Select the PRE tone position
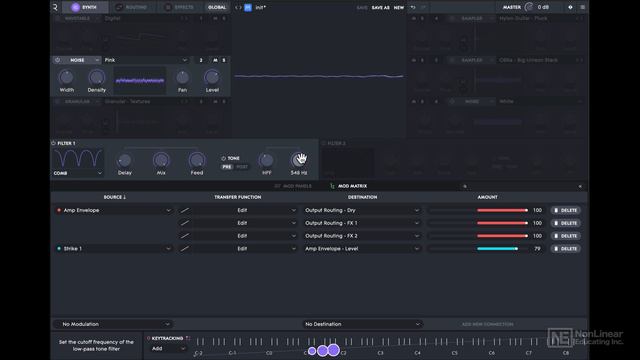This screenshot has height=360, width=640. click(x=227, y=167)
